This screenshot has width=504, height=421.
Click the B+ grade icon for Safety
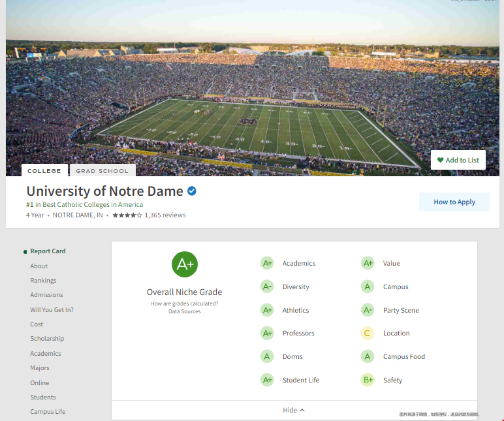[x=368, y=380]
